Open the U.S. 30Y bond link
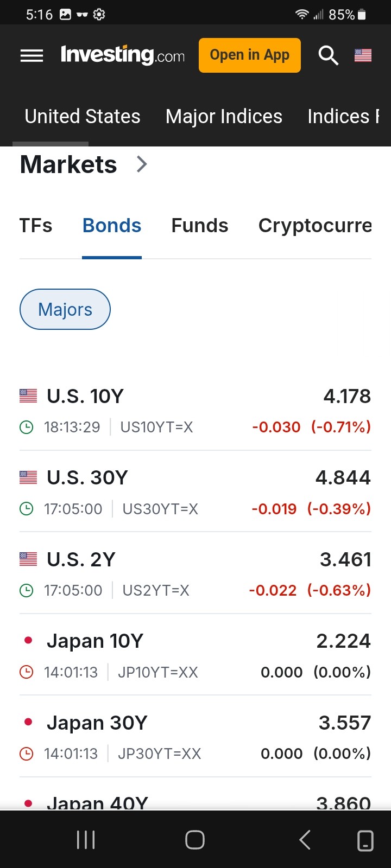This screenshot has width=391, height=868. pyautogui.click(x=87, y=478)
